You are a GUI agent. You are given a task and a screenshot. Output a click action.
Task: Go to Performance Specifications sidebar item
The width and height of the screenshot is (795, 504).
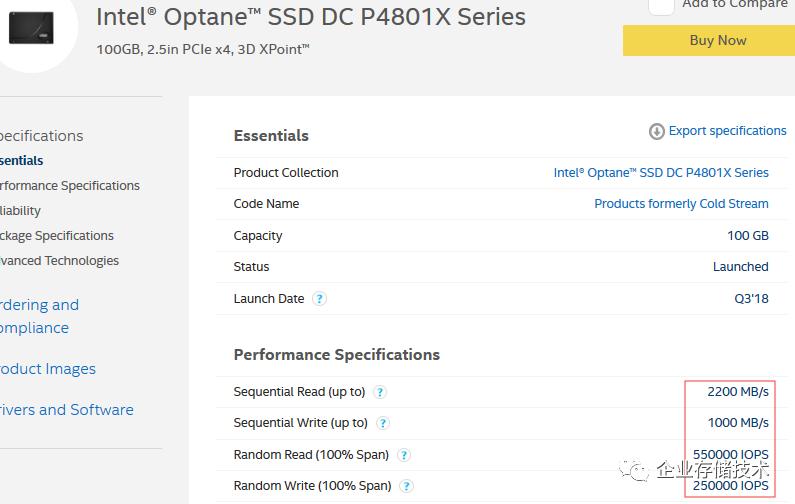click(x=68, y=185)
